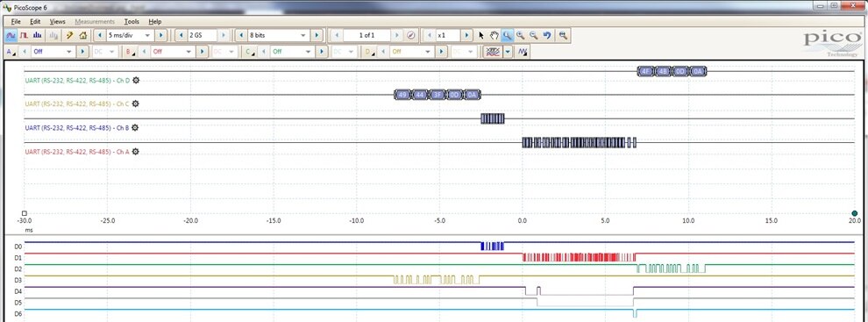Activate the window zoom magnifier tool
The height and width of the screenshot is (322, 868).
coord(507,35)
